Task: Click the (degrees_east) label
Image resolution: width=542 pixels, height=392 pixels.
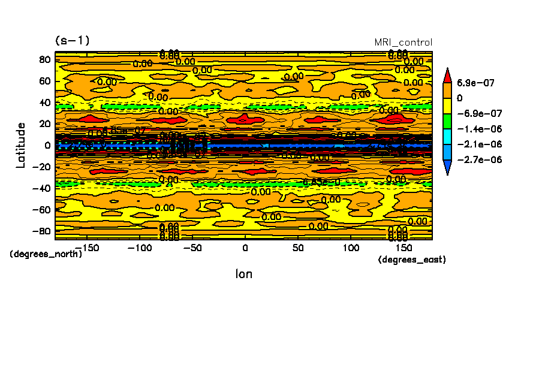Action: (412, 260)
